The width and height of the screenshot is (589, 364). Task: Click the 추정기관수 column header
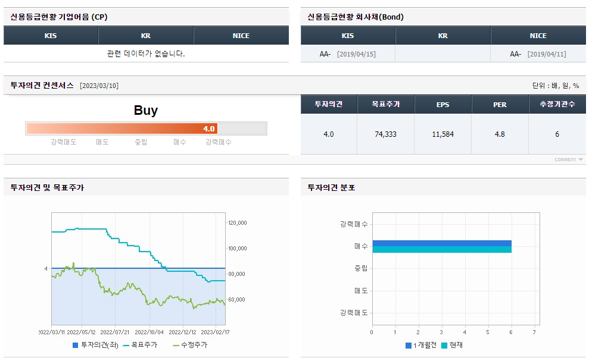point(557,104)
